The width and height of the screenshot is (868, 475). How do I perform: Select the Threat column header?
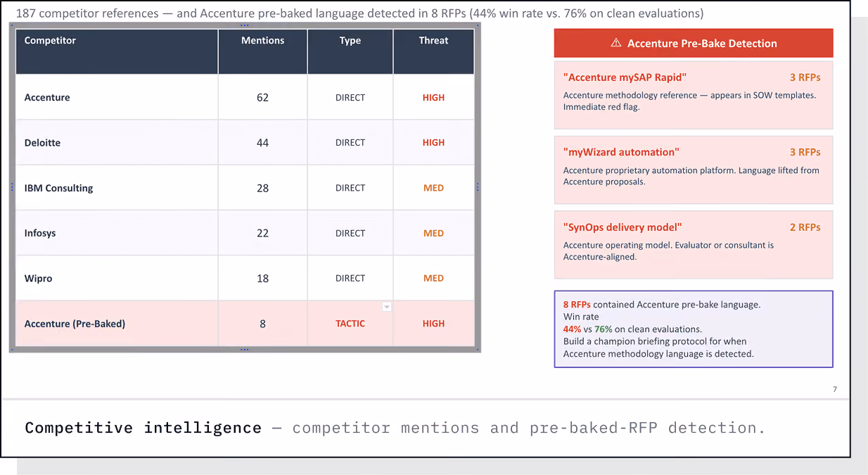[x=433, y=51]
